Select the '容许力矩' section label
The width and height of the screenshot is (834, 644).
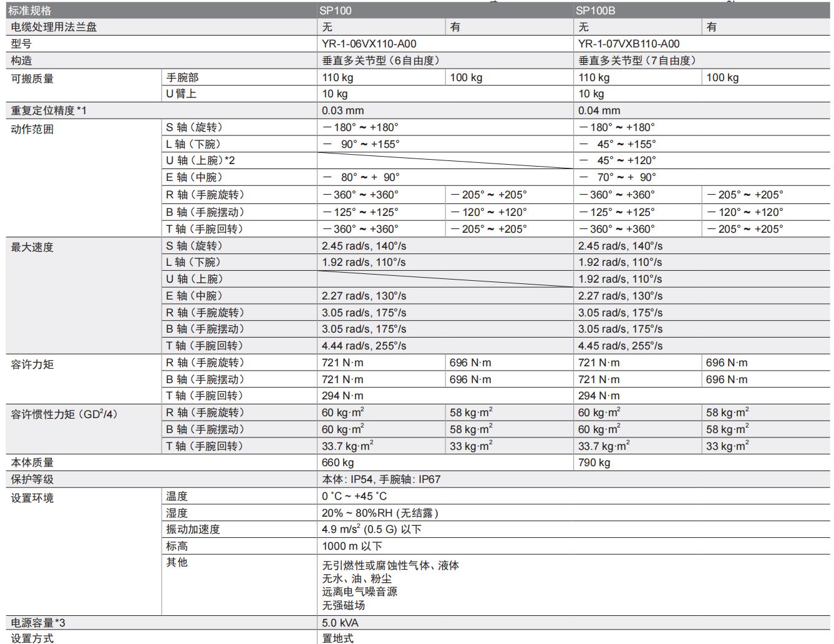[32, 364]
